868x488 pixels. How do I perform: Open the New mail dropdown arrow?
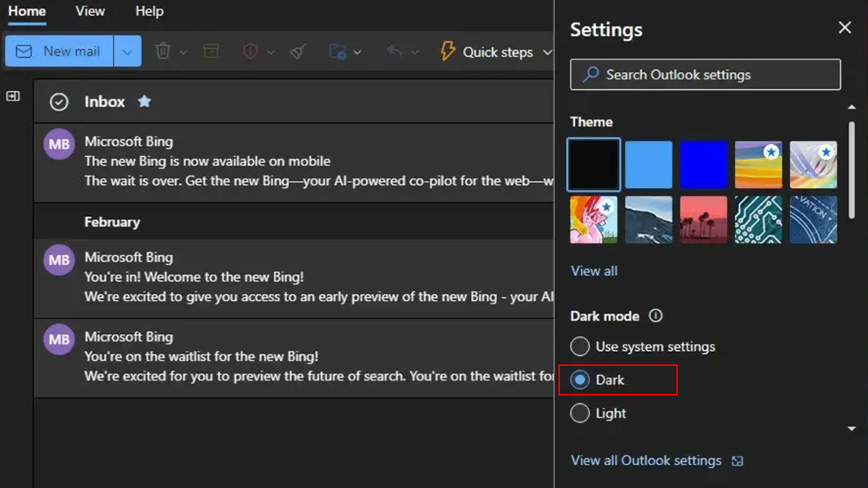(127, 51)
